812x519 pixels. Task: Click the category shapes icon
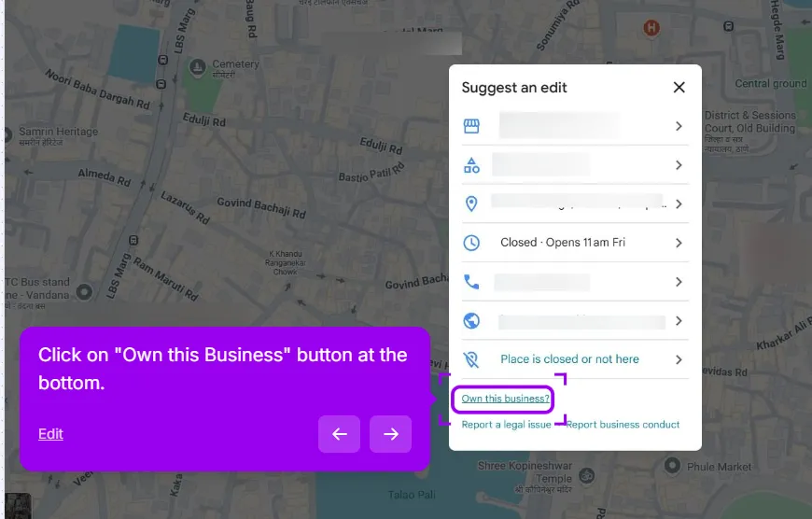click(x=471, y=165)
